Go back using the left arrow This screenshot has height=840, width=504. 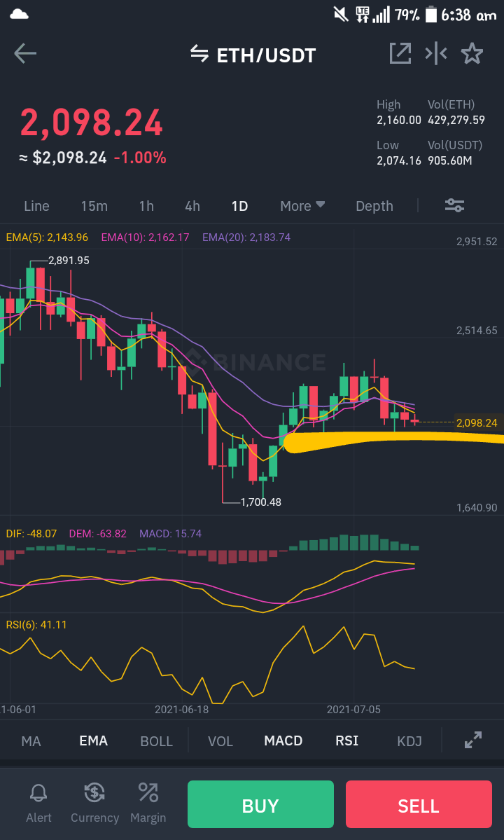25,53
